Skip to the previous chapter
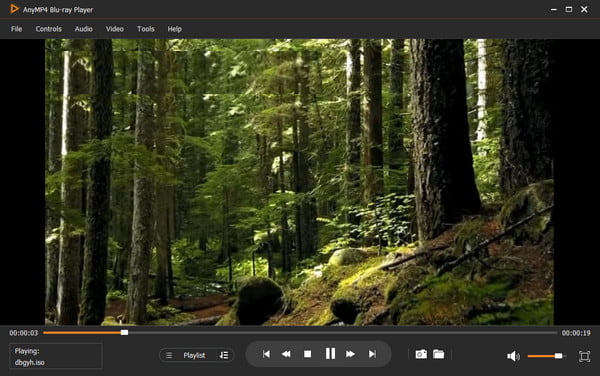The width and height of the screenshot is (600, 376). click(266, 354)
